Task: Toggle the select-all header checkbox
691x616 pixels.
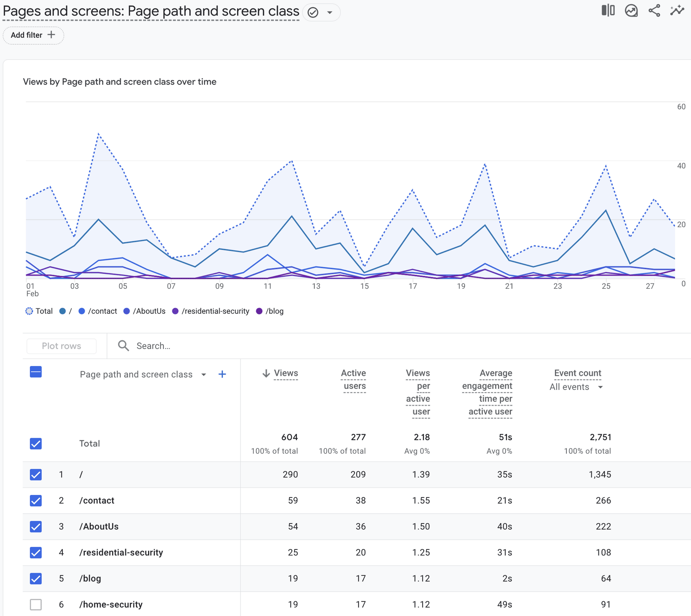Action: 36,372
